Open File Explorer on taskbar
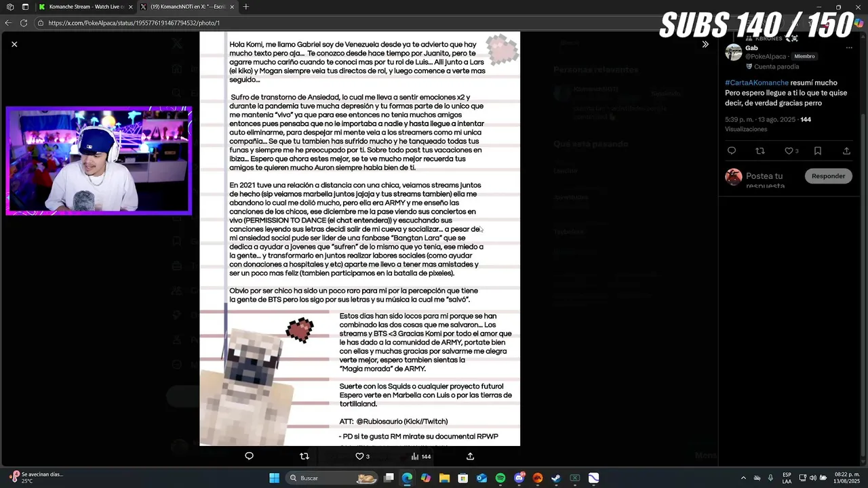Viewport: 868px width, 488px height. 444,478
